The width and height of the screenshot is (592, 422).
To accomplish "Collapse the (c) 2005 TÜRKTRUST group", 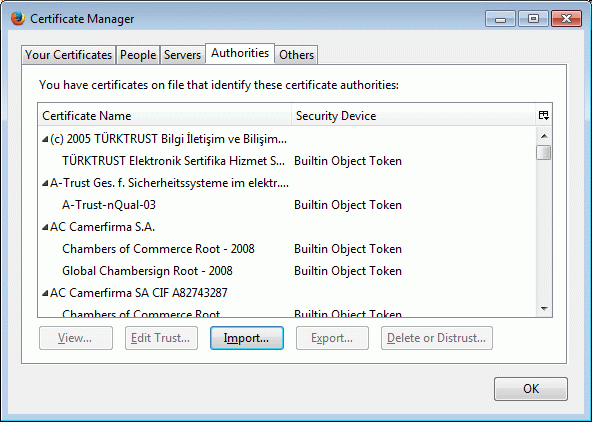I will tap(45, 139).
